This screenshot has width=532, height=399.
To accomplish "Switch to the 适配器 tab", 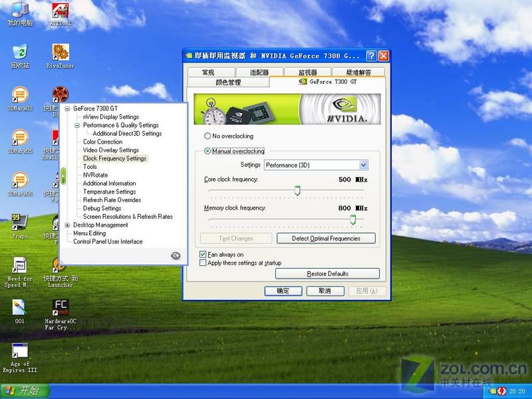I will 259,72.
